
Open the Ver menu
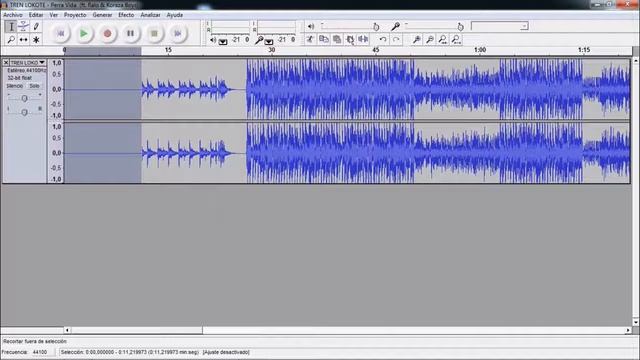click(53, 15)
